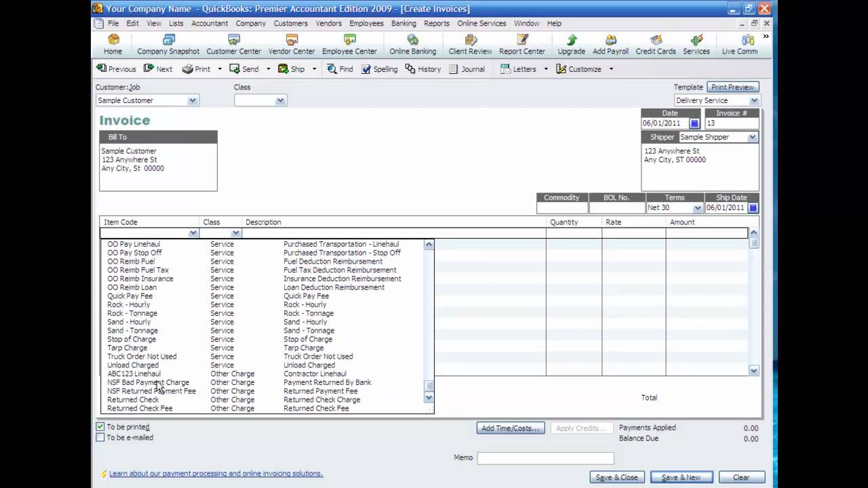
Task: Open Company Snapshot
Action: tap(168, 45)
